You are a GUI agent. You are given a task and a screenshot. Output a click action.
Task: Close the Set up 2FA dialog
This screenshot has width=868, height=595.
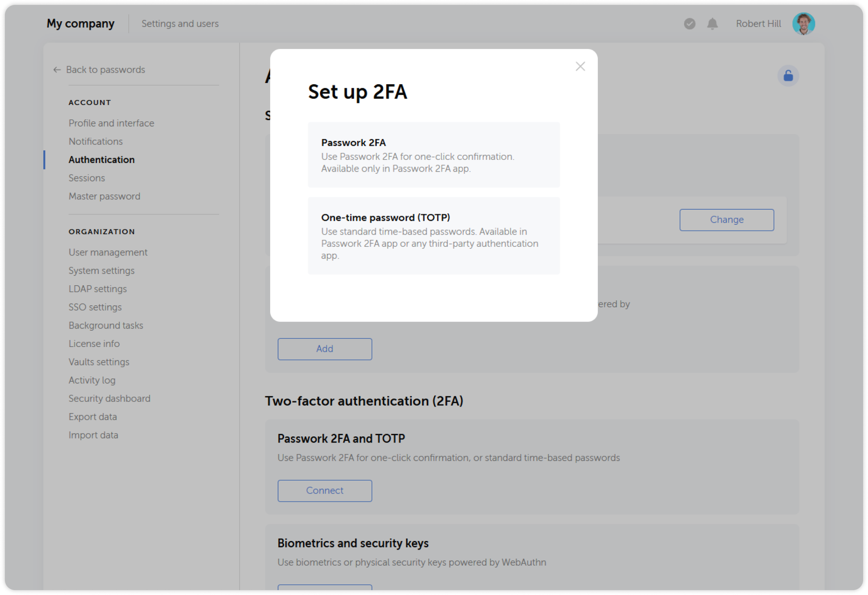(x=580, y=66)
